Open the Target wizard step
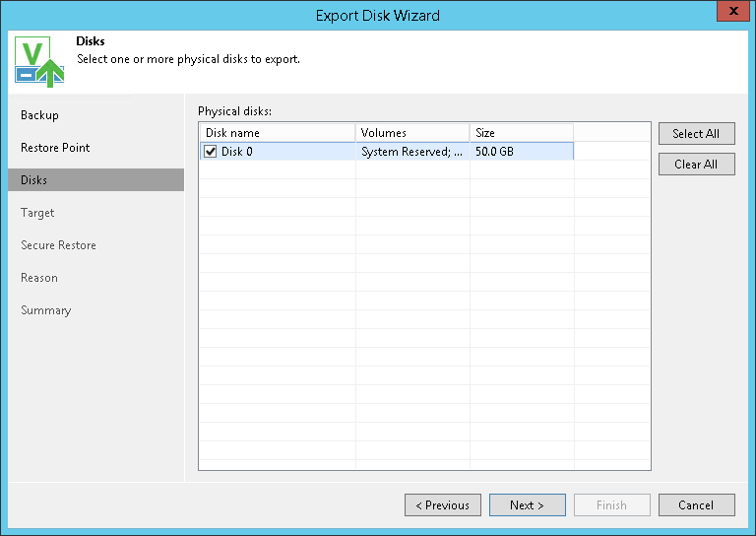Viewport: 756px width, 536px height. click(37, 213)
